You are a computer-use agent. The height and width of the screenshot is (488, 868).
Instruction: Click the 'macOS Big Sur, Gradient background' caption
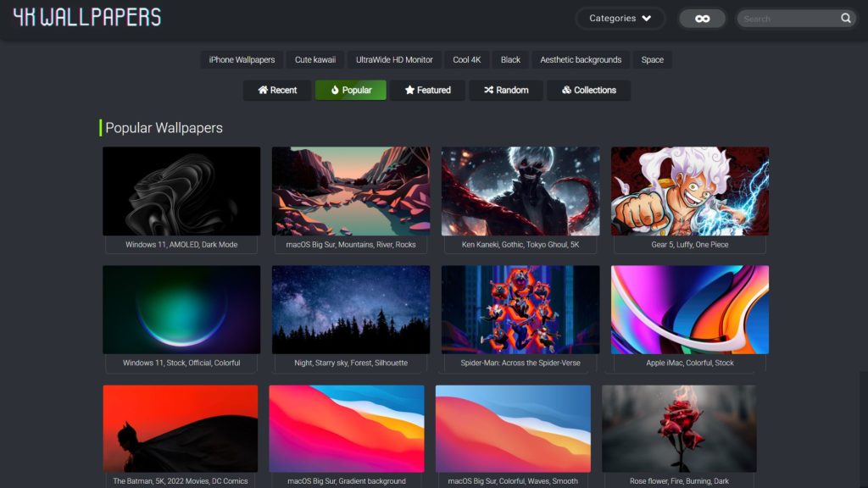point(347,481)
